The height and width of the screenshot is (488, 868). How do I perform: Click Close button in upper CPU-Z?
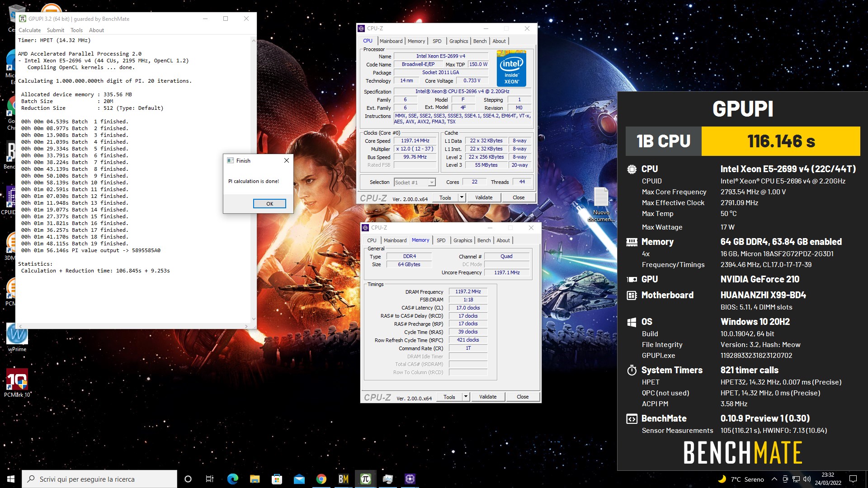point(519,197)
